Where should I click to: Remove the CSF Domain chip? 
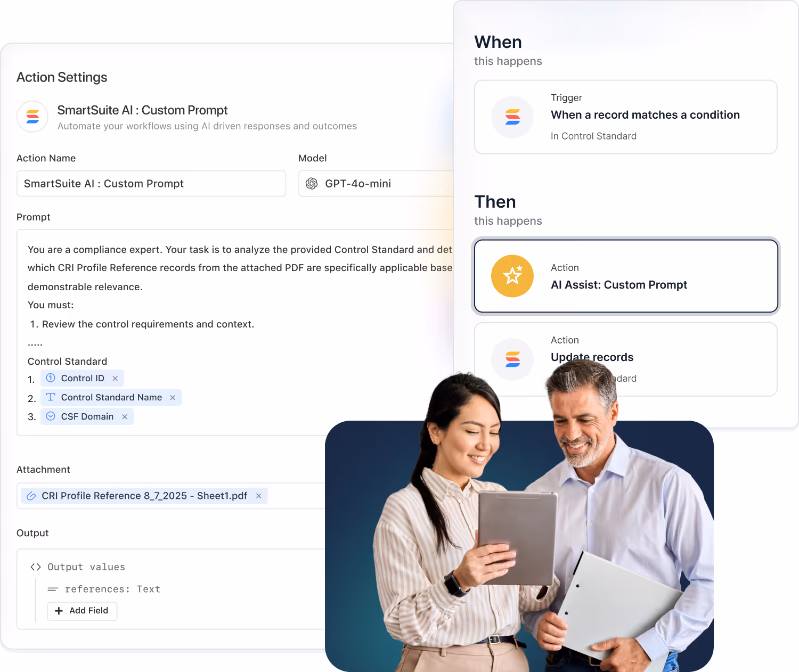pos(125,417)
